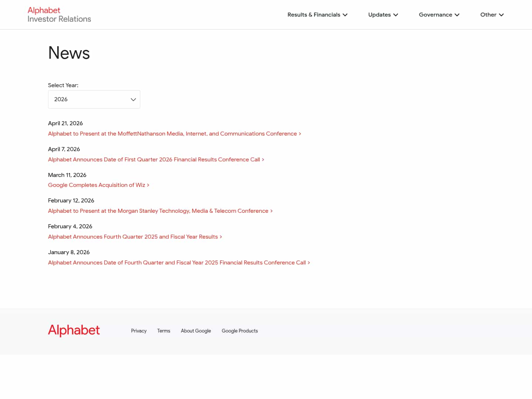Click the Alphabet logo in the footer

[74, 330]
